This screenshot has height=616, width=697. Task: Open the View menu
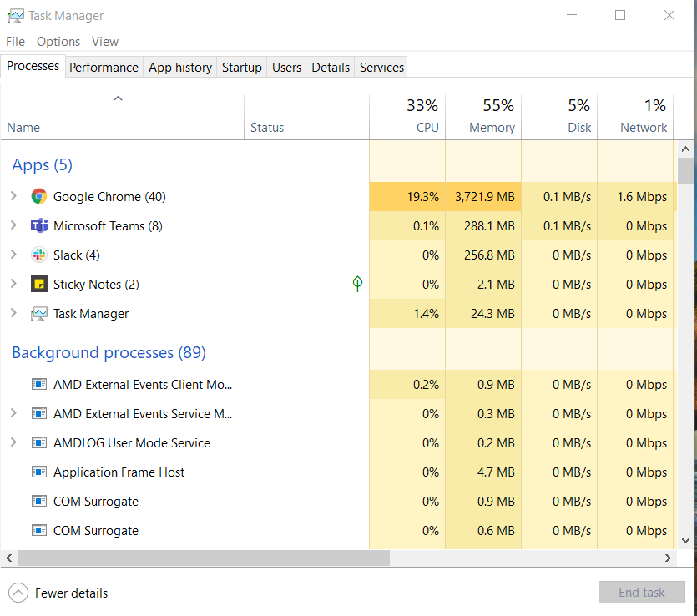pyautogui.click(x=105, y=42)
